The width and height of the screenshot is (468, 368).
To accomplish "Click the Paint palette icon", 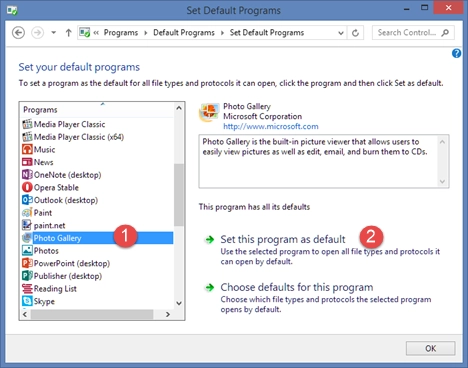I will [27, 213].
